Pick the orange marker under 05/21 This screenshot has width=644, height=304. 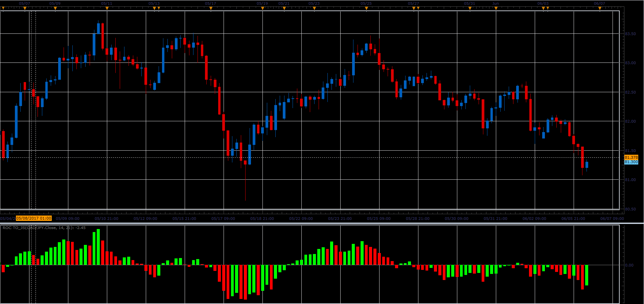pyautogui.click(x=284, y=8)
